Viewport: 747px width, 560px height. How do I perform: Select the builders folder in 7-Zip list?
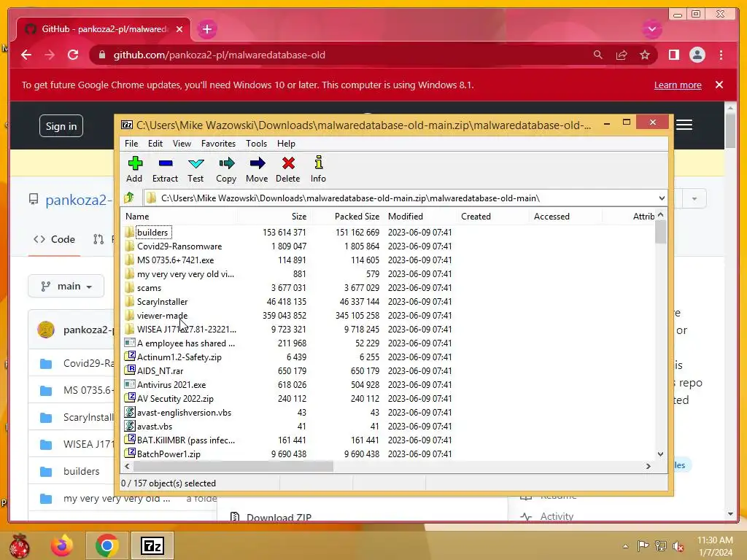pos(152,233)
